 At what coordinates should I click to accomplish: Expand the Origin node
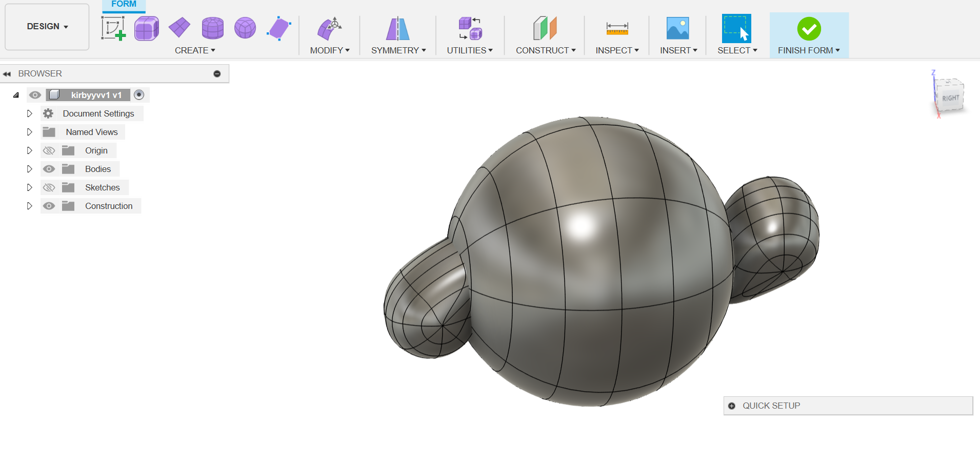point(29,150)
